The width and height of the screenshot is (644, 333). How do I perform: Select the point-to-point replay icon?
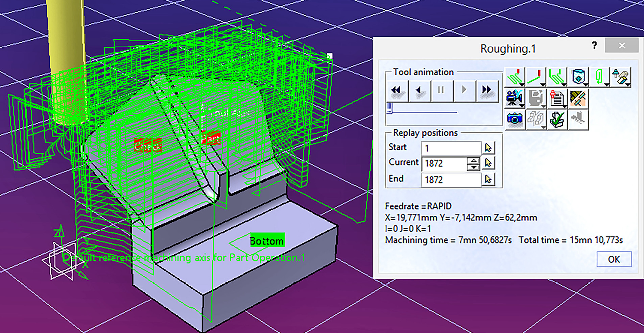coord(536,77)
